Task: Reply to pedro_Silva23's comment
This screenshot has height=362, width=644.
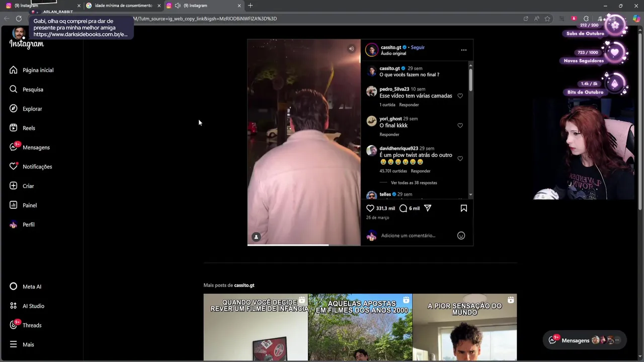Action: click(409, 105)
